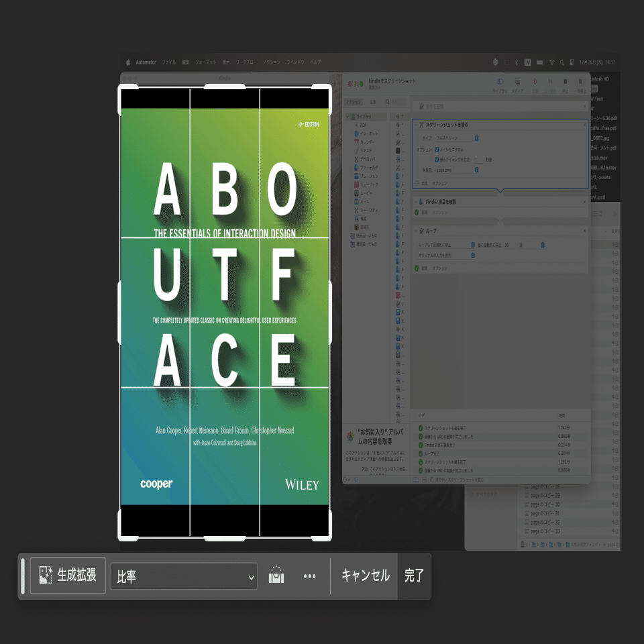Click the 生成拡張 button

(x=68, y=575)
